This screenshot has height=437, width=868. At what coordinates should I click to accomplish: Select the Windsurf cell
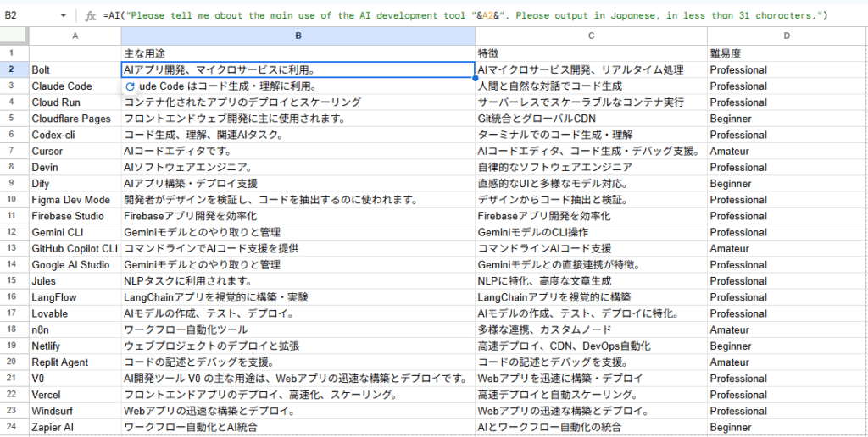click(x=75, y=411)
